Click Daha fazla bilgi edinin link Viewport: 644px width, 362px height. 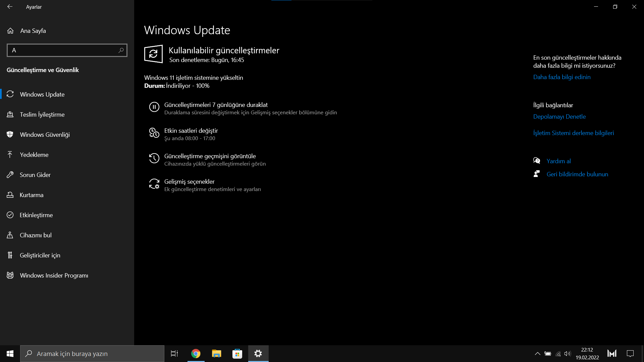click(562, 77)
